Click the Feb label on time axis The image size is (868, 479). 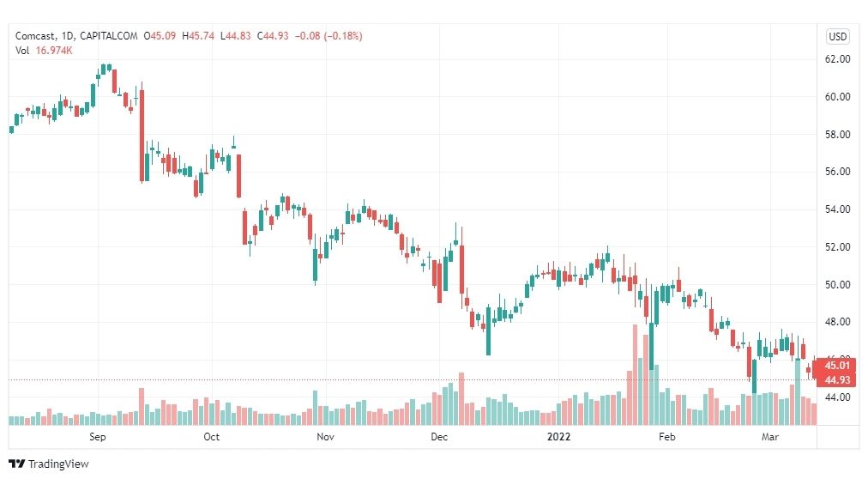coord(667,437)
